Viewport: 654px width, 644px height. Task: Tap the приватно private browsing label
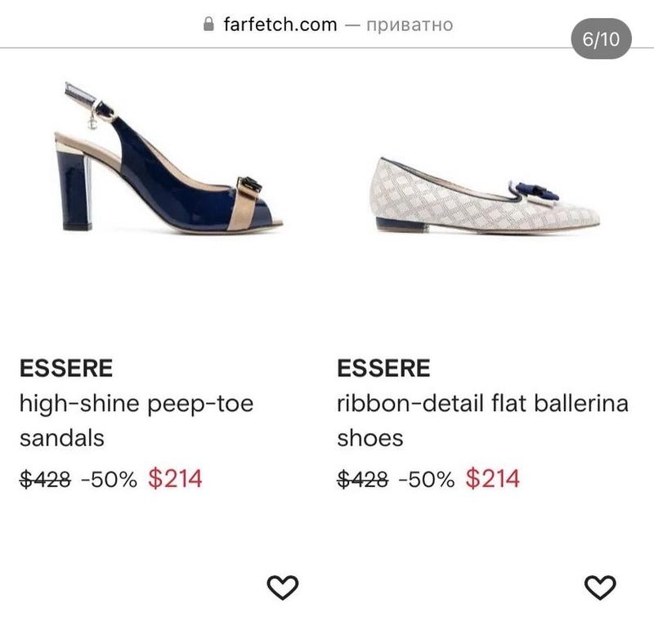click(410, 25)
